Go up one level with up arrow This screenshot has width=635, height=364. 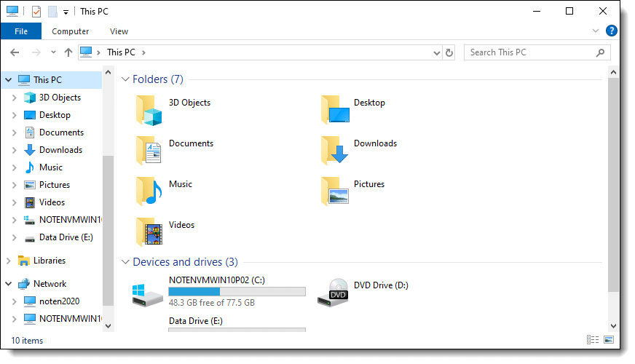pyautogui.click(x=68, y=52)
